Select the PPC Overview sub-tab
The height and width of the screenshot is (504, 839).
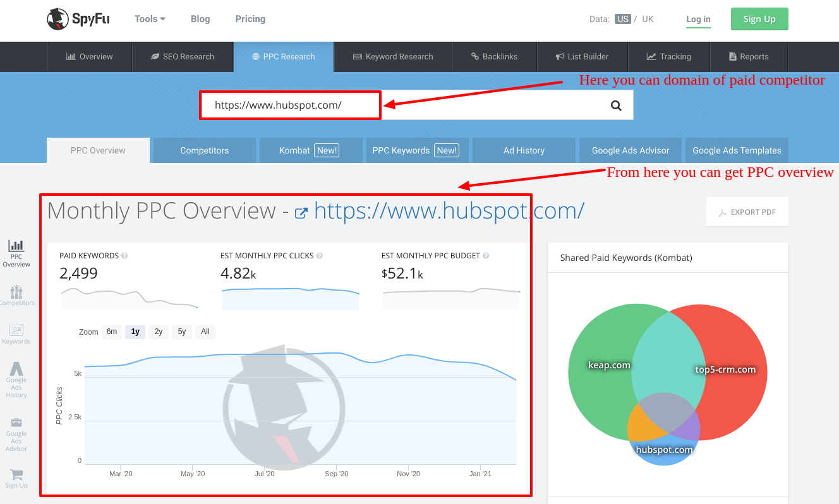pos(98,150)
